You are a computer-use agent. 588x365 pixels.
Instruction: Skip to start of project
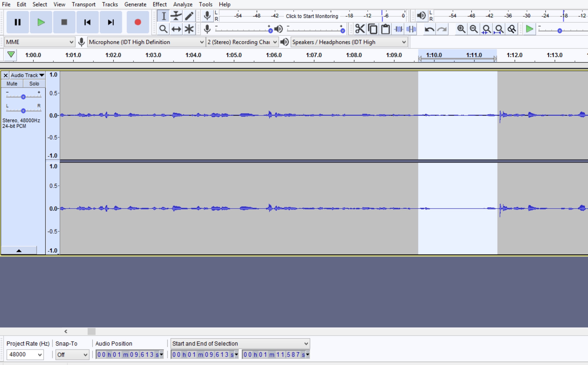tap(88, 22)
